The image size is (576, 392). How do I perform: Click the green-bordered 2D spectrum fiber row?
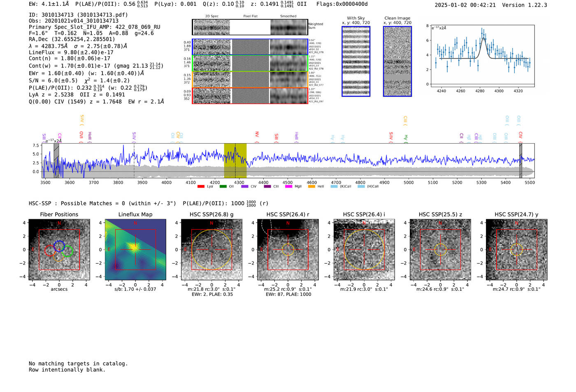(x=250, y=63)
